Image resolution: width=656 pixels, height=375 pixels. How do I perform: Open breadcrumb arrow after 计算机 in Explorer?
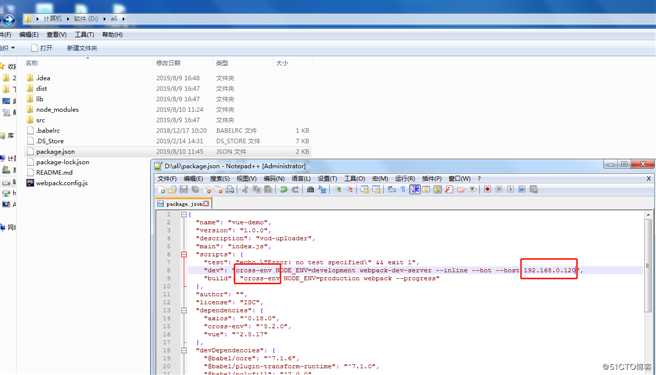point(67,19)
